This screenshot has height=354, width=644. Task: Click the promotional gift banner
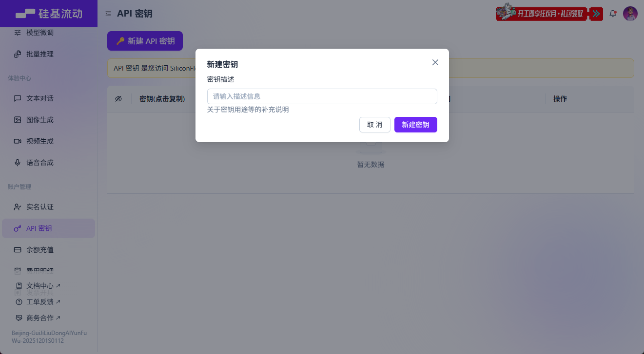coord(549,14)
